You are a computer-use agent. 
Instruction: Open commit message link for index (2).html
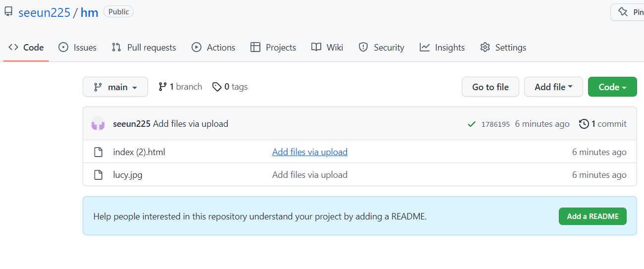(310, 152)
